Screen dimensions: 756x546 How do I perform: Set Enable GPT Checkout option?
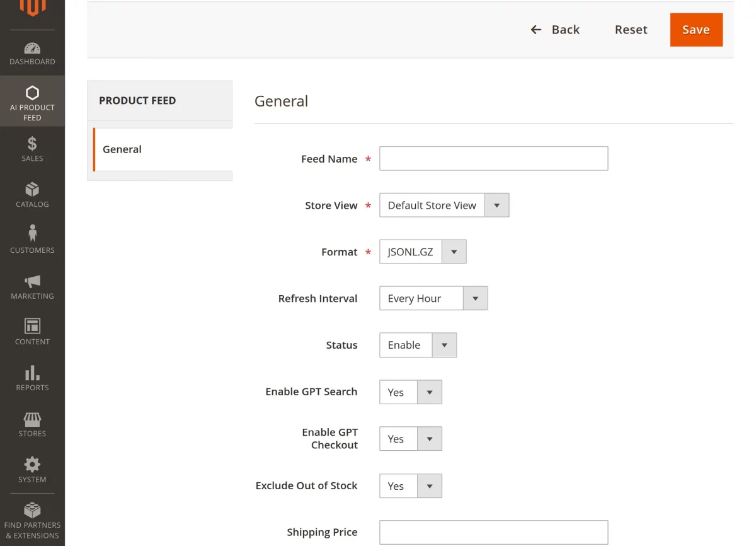click(430, 439)
